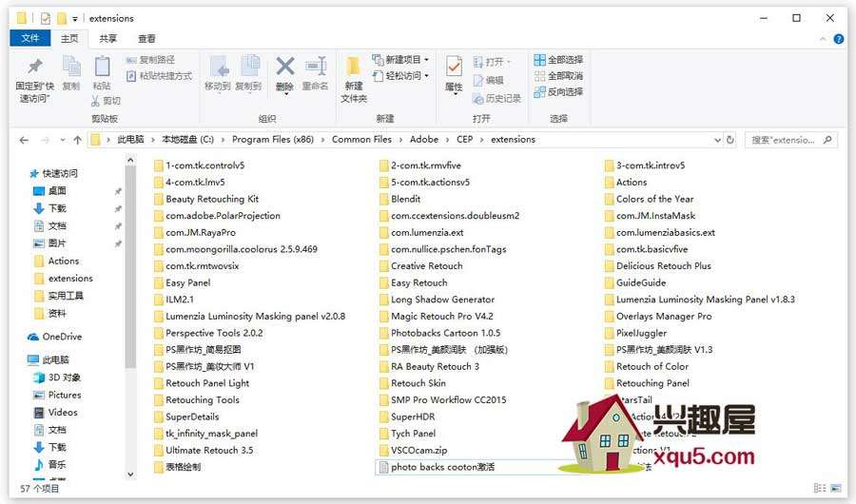
Task: Open the Easy access dropdown
Action: tap(401, 75)
